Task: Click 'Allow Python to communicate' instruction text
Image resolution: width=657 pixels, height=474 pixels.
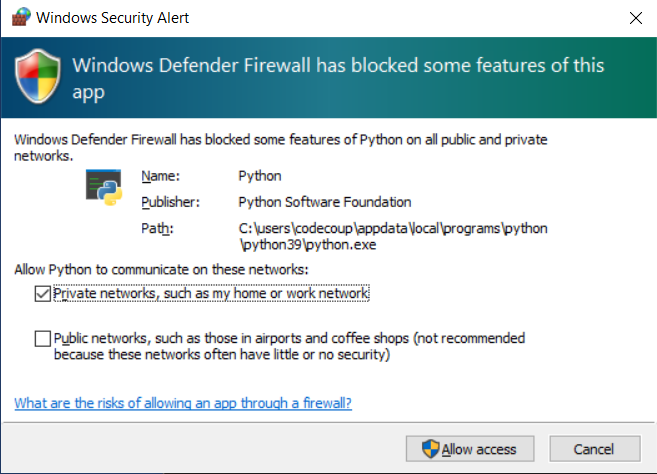Action: [162, 270]
